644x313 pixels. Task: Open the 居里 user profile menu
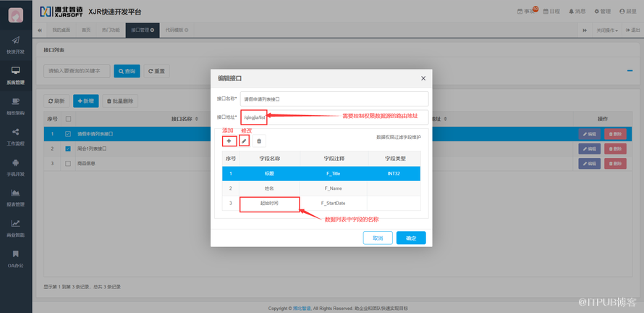pos(628,12)
